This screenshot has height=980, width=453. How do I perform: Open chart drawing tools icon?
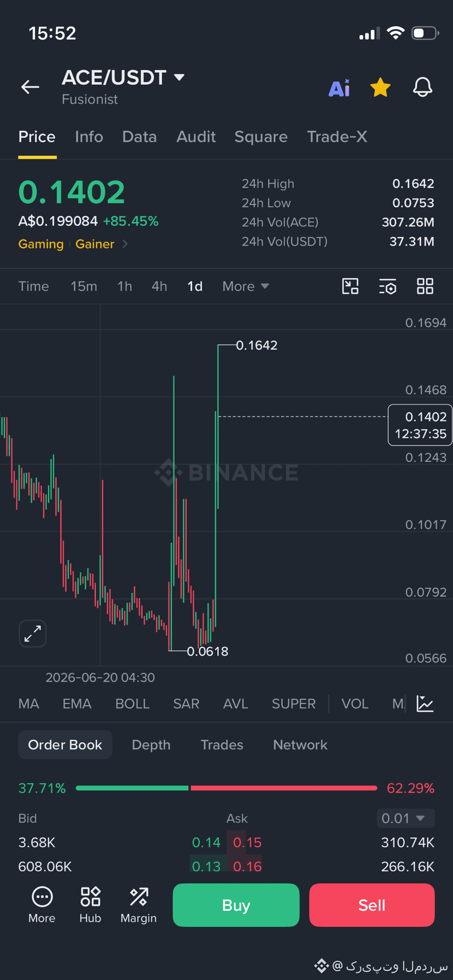pyautogui.click(x=350, y=286)
